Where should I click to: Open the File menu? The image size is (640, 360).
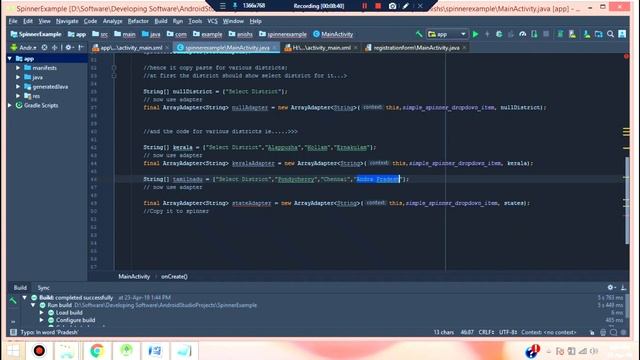13,21
